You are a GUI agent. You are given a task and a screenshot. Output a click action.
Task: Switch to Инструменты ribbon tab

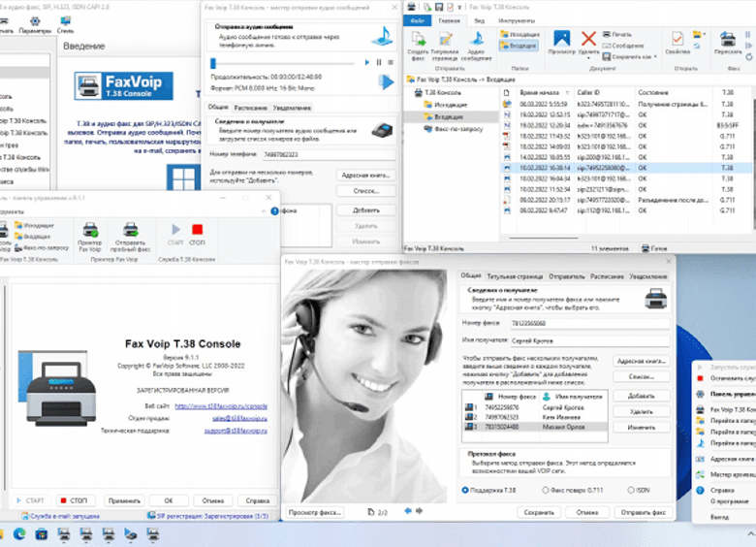516,20
